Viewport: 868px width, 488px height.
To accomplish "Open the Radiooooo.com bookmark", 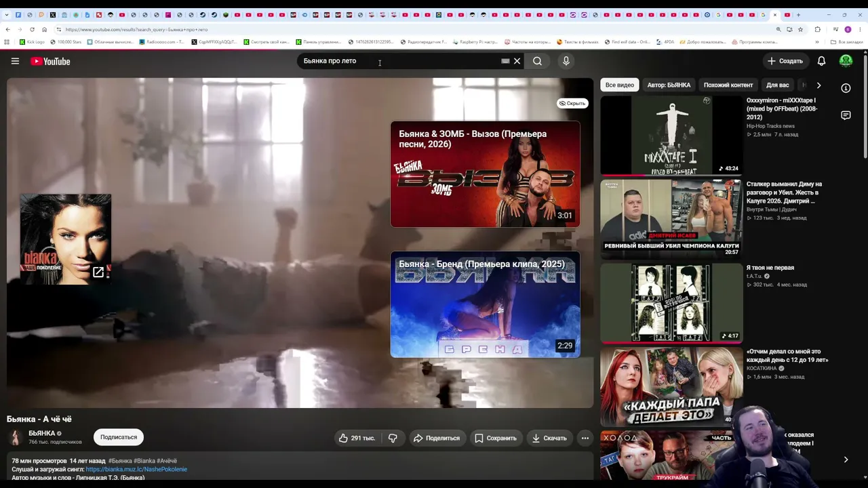I will (x=161, y=42).
